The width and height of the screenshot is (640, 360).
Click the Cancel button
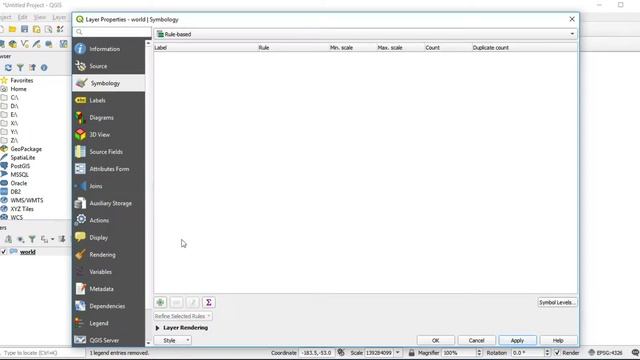click(476, 340)
